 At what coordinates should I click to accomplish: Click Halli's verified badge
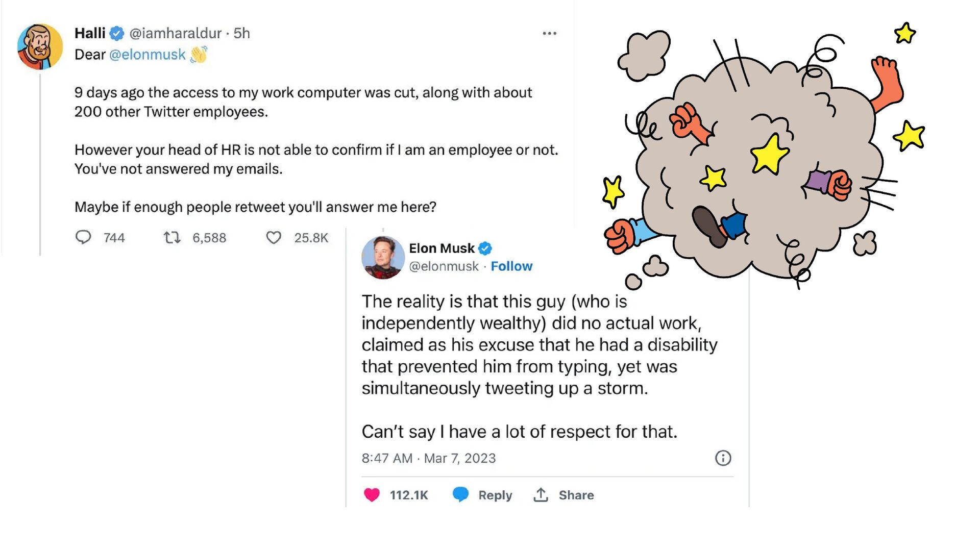[117, 34]
